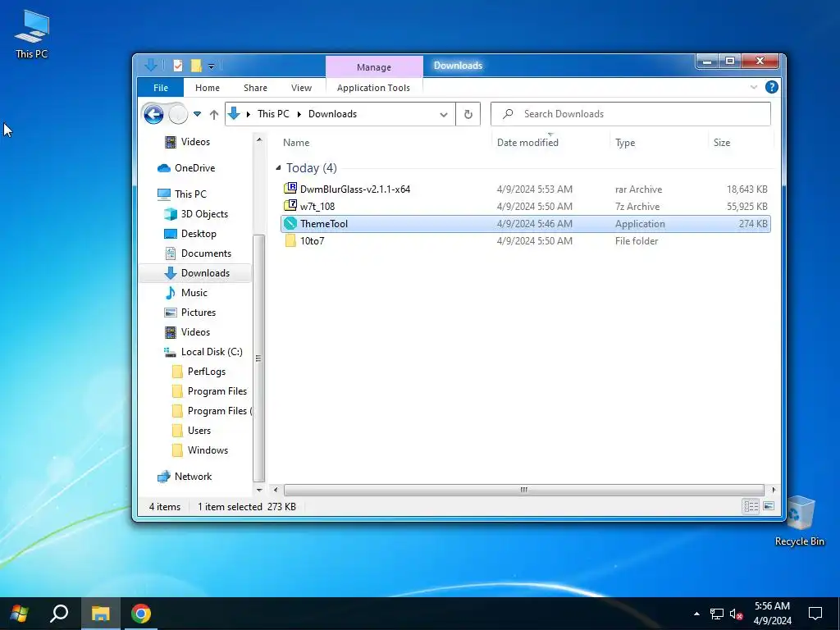
Task: Select the 10to7 folder icon
Action: tap(290, 240)
